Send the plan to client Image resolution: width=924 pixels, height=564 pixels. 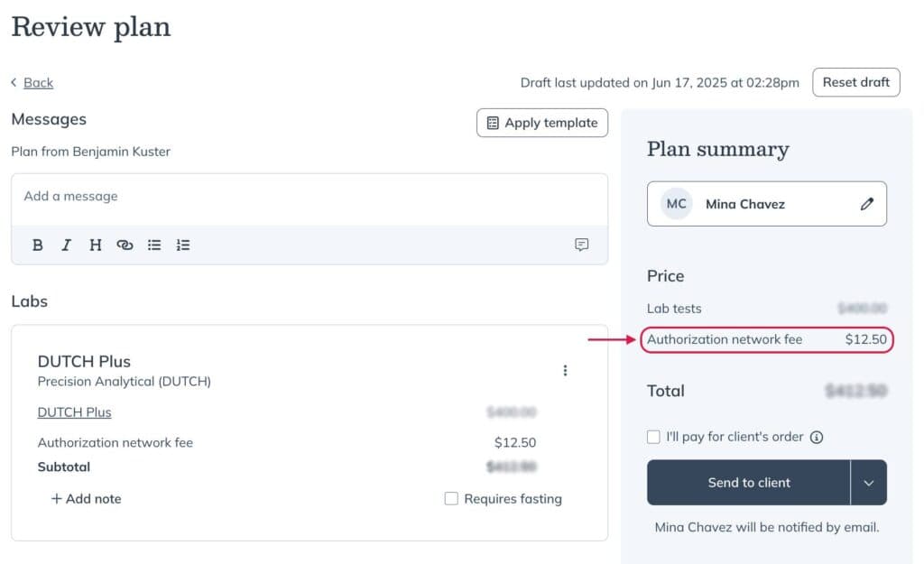(748, 483)
